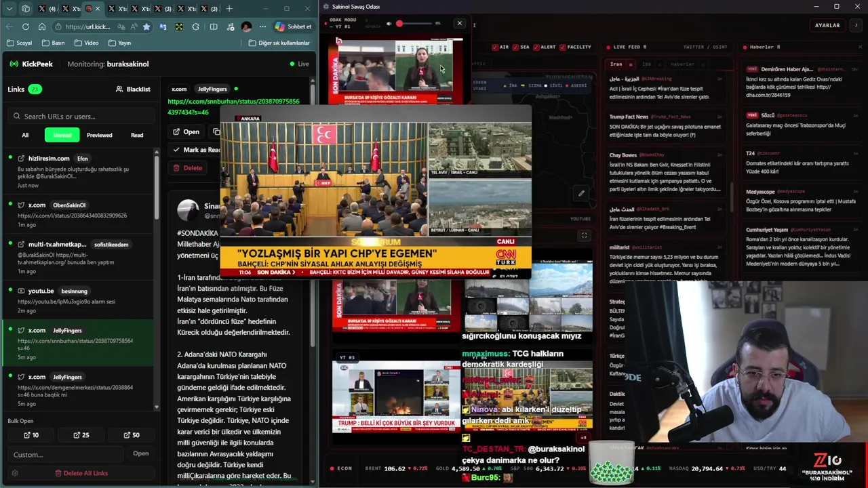
Task: Add page to favorites star
Action: click(x=146, y=26)
